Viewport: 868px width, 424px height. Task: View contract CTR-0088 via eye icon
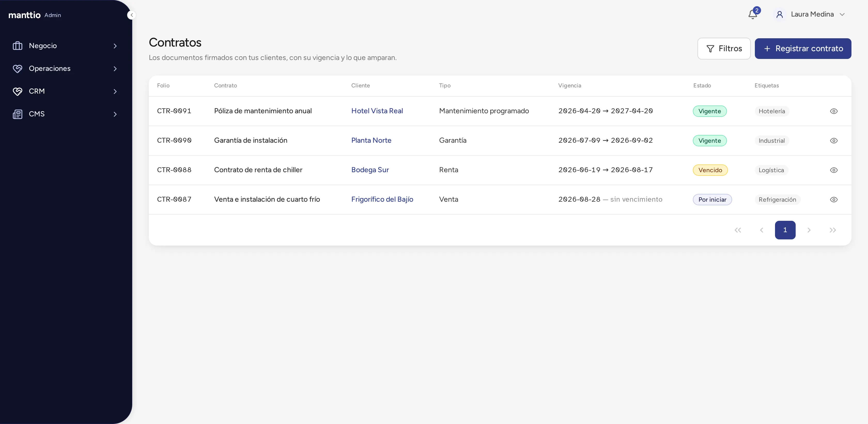834,170
